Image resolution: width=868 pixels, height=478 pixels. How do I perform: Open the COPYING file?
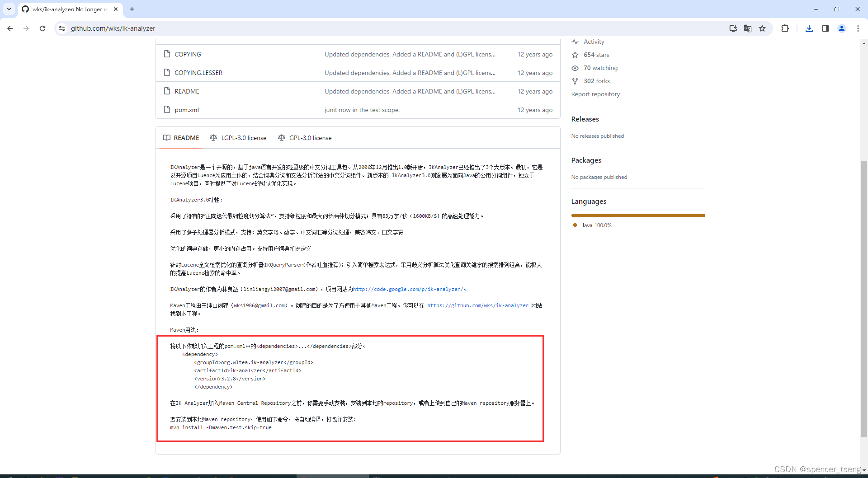click(x=188, y=54)
